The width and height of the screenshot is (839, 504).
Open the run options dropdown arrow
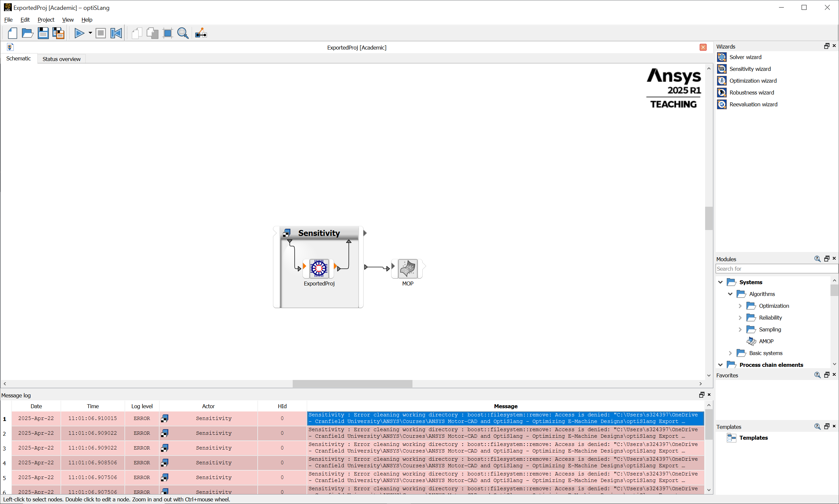coord(90,33)
